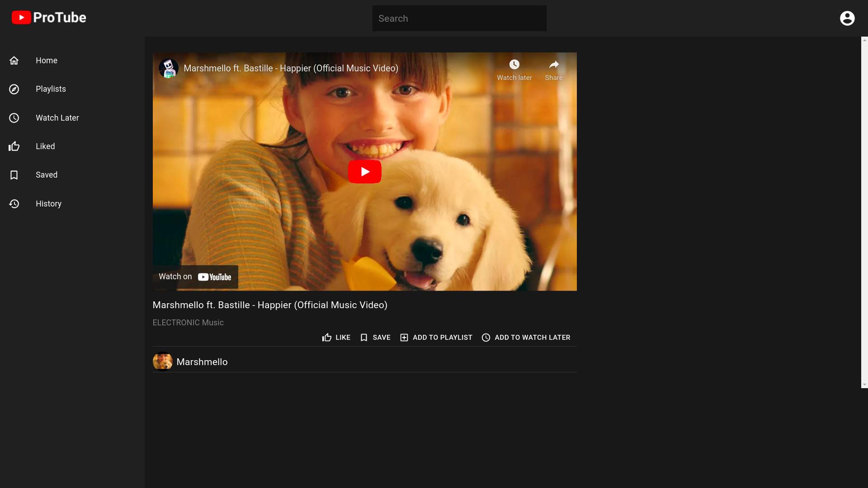868x488 pixels.
Task: Click the Marshmello channel avatar in player header
Action: [x=168, y=68]
